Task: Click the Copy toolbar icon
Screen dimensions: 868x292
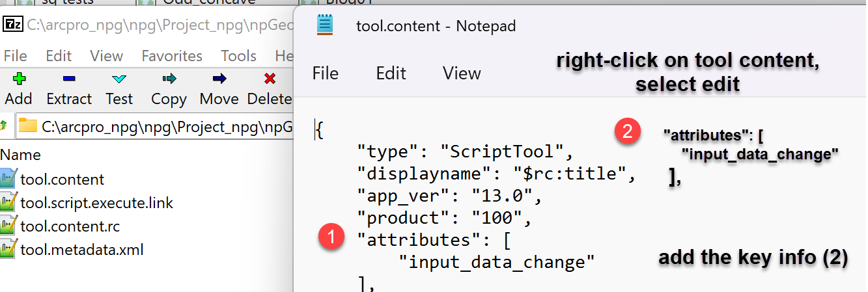Action: click(169, 79)
